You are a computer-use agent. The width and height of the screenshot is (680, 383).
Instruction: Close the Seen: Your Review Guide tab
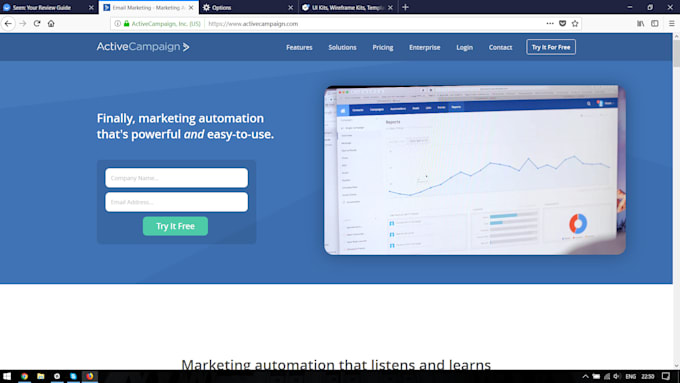(91, 7)
